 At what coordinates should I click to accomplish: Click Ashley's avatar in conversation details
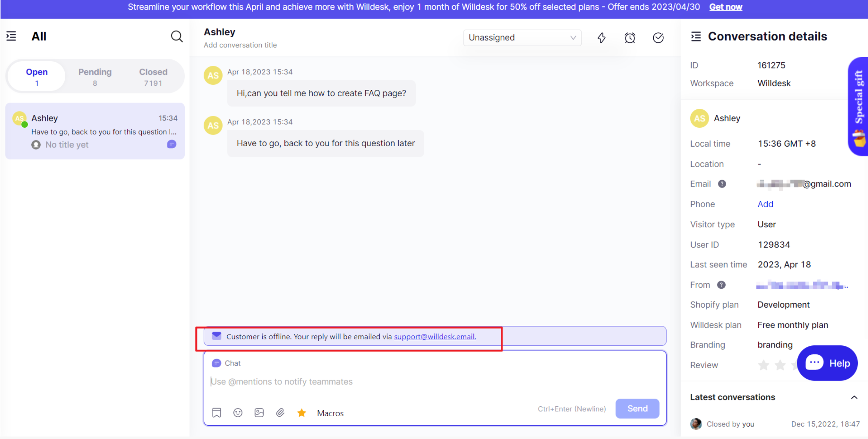click(x=699, y=118)
